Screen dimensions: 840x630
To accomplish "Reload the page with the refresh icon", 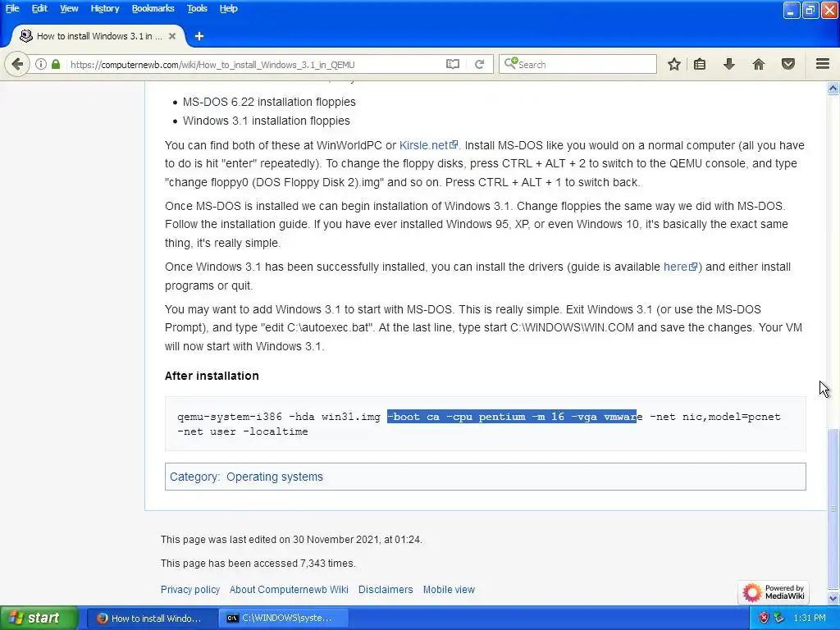I will tap(479, 64).
